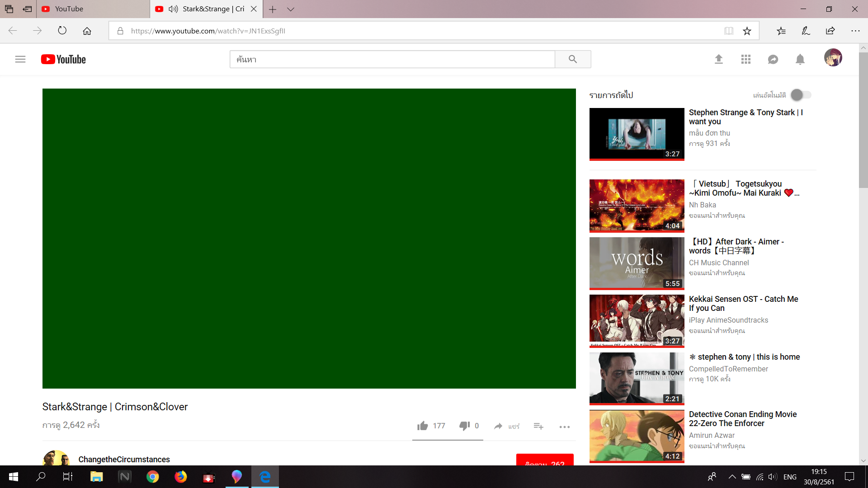Image resolution: width=868 pixels, height=488 pixels.
Task: Open Edge settings and more menu
Action: [855, 31]
